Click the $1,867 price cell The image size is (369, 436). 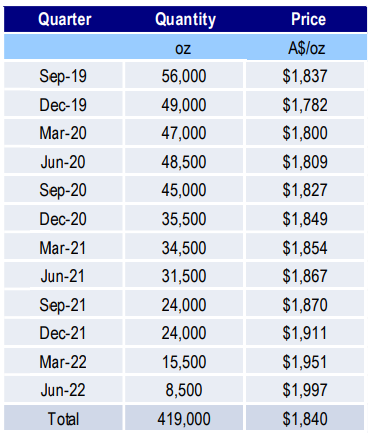click(x=305, y=276)
